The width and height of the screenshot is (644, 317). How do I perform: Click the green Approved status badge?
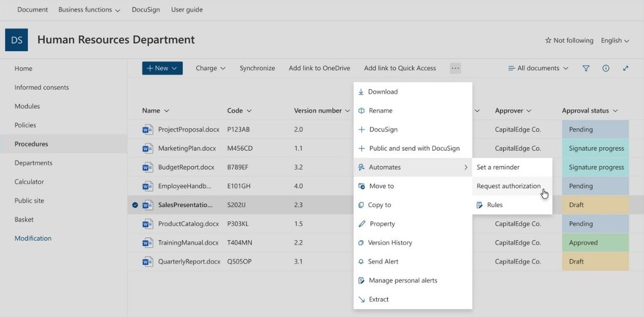tap(595, 242)
